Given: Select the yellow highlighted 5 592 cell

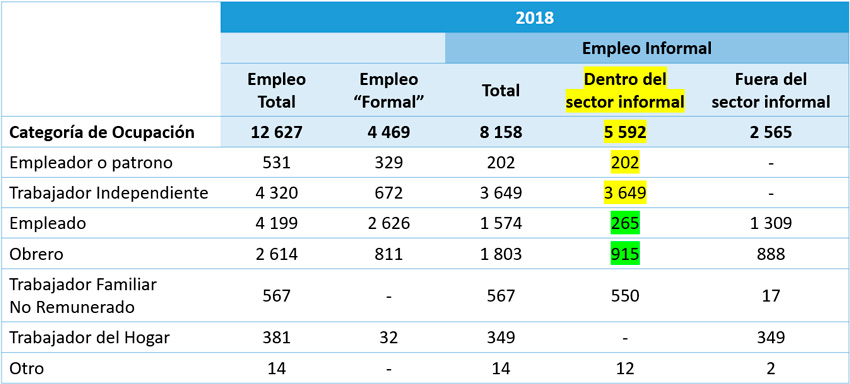Looking at the screenshot, I should [625, 133].
